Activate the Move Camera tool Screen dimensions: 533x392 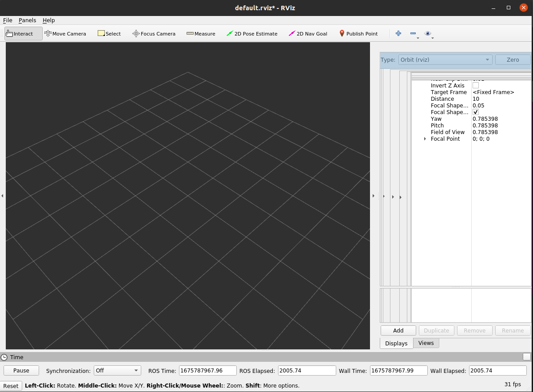pos(65,34)
